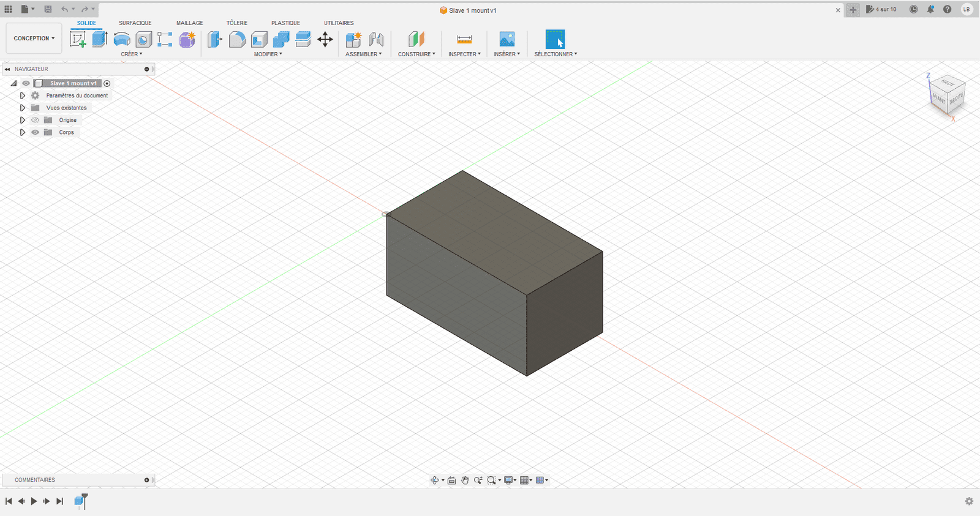Expand the Corps node
980x516 pixels.
tap(23, 132)
